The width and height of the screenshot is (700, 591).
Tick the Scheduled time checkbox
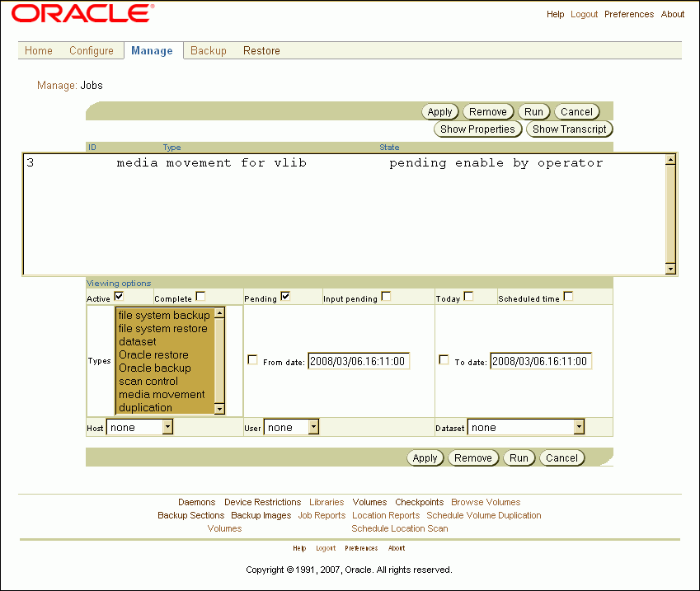point(568,296)
